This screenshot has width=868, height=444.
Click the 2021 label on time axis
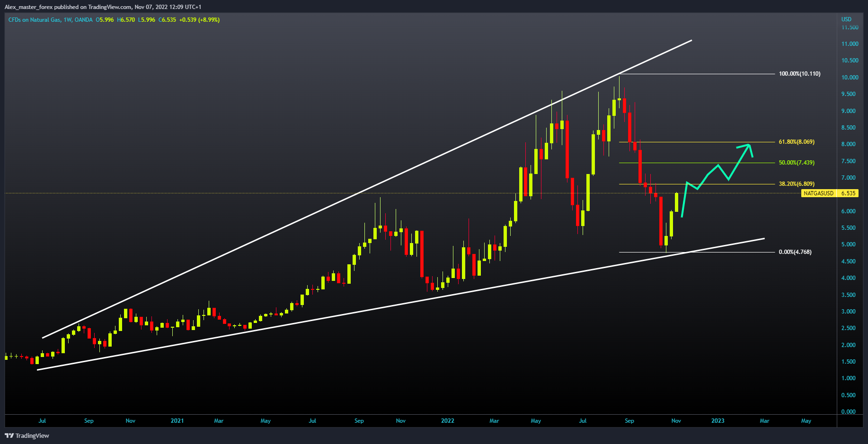177,421
